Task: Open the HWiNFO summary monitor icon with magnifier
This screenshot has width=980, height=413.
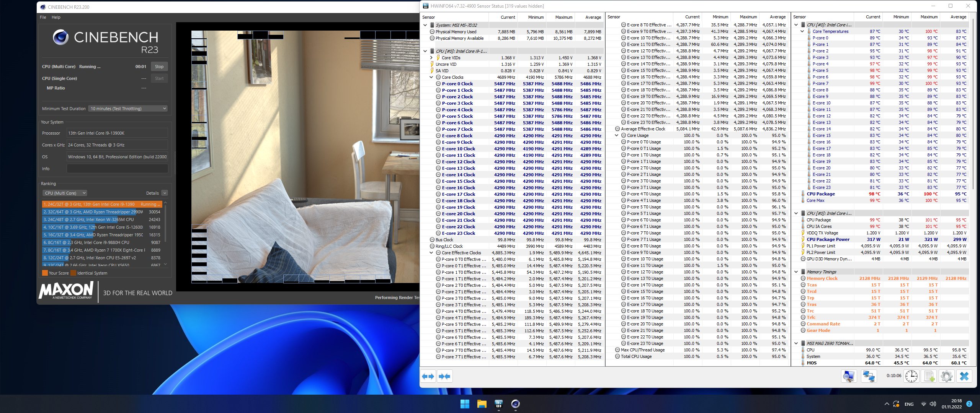Action: (848, 376)
